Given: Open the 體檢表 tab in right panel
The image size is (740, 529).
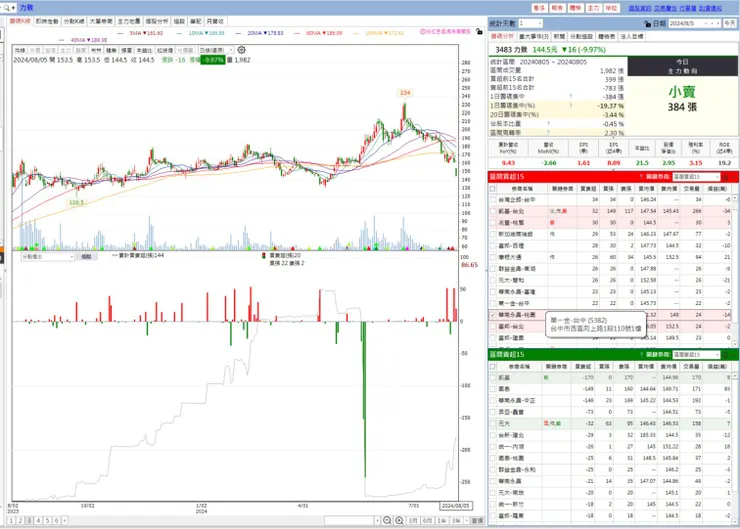Looking at the screenshot, I should (x=606, y=36).
